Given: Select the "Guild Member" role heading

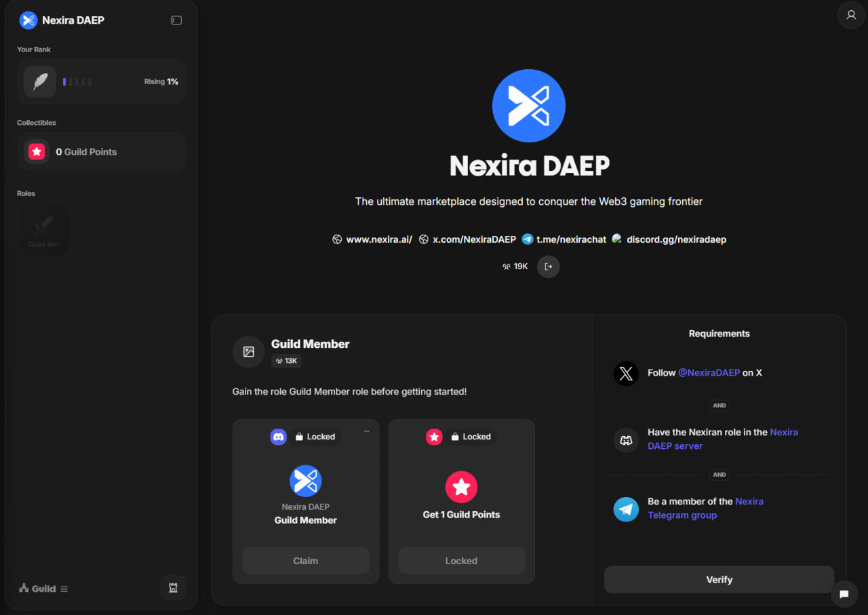Looking at the screenshot, I should click(311, 344).
